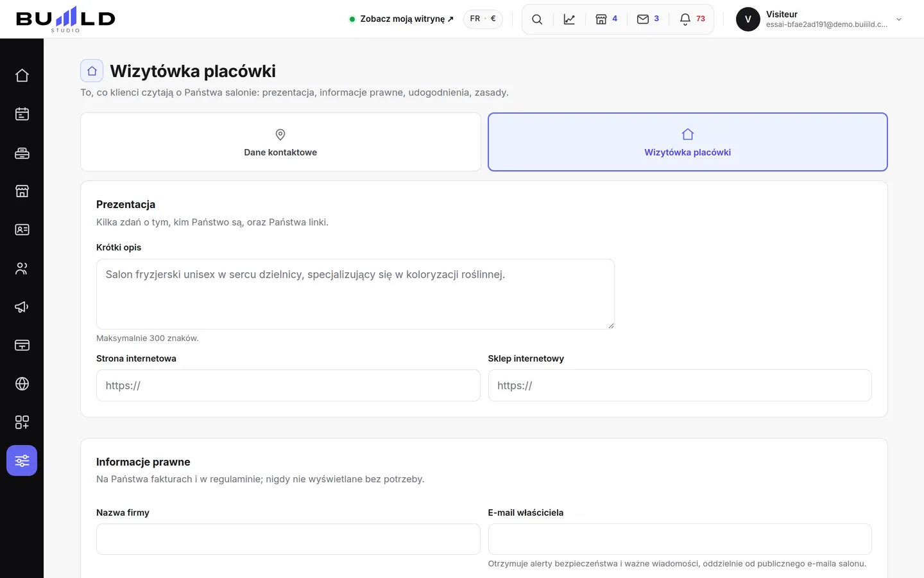Open the mail icon with badge 3
The width and height of the screenshot is (924, 578).
pyautogui.click(x=648, y=19)
